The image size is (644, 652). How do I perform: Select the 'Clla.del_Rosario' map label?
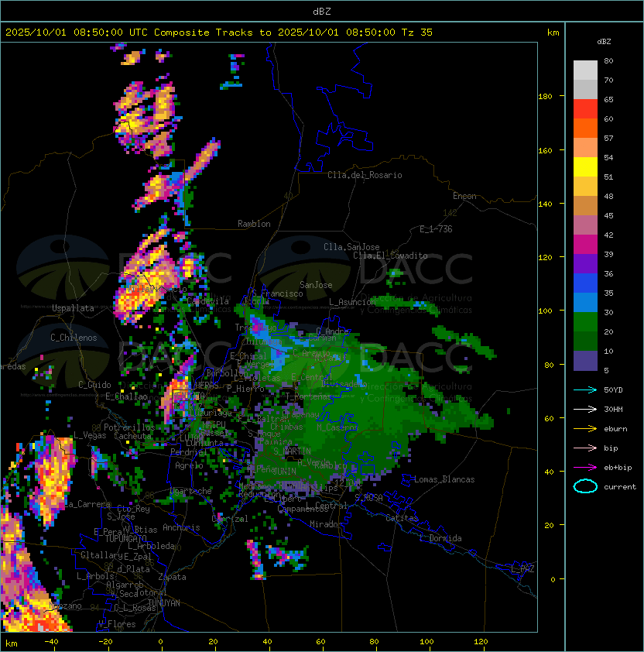click(x=365, y=175)
